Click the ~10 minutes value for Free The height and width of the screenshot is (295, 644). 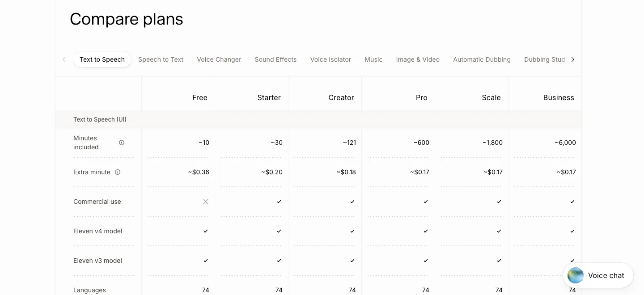pos(204,143)
